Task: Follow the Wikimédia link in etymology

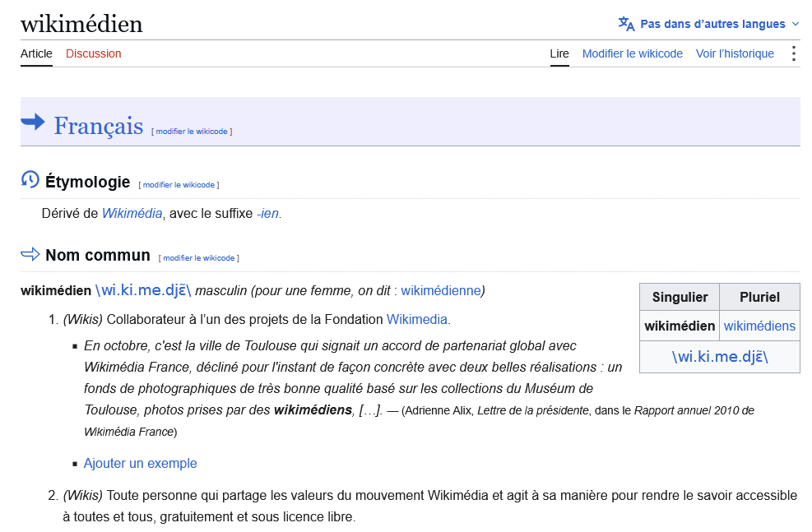Action: 132,213
